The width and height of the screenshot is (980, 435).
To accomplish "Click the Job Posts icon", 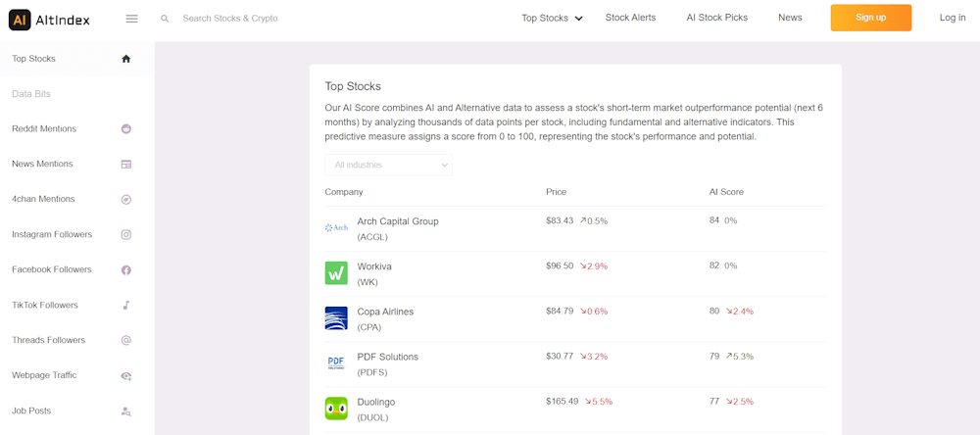I will click(x=126, y=411).
